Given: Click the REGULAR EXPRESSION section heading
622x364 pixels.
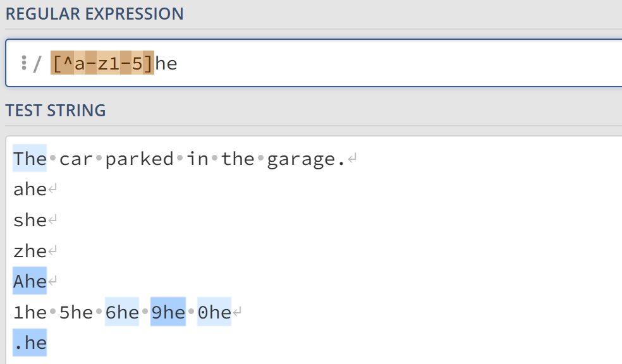Looking at the screenshot, I should click(95, 14).
